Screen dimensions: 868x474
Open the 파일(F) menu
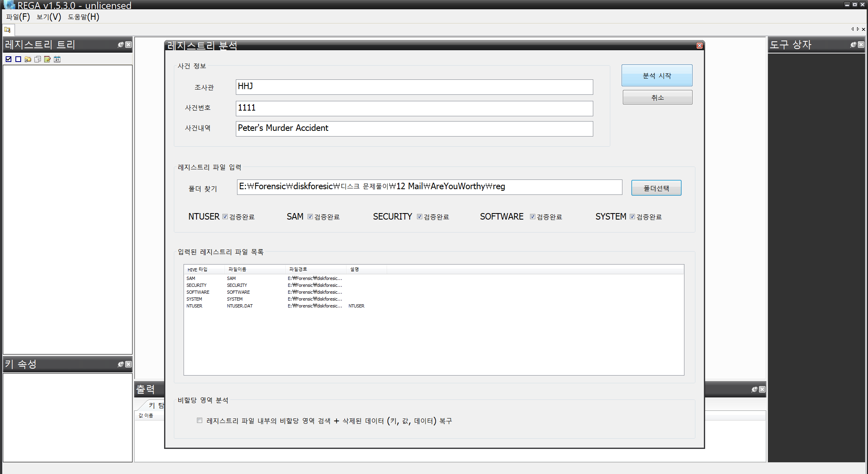pyautogui.click(x=18, y=17)
